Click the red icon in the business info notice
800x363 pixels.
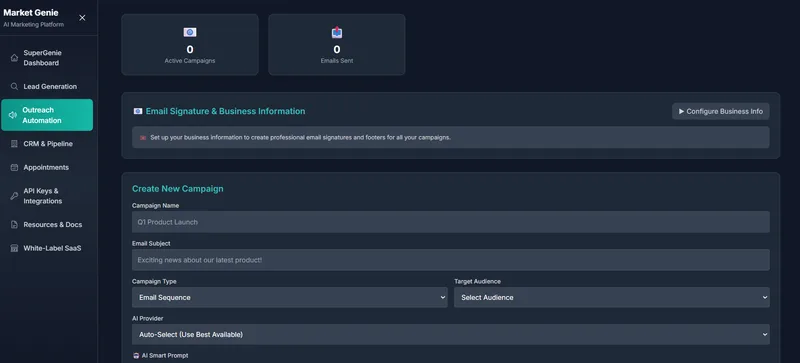[x=143, y=138]
